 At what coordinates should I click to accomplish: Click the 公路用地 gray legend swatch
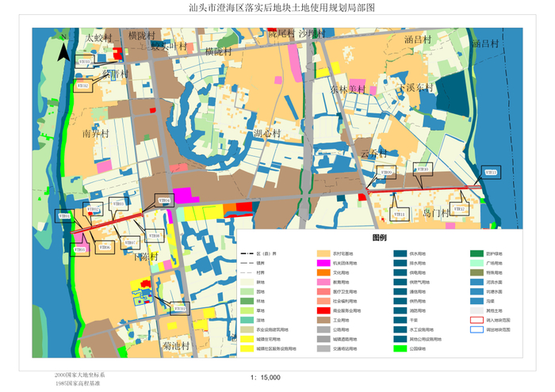point(323,329)
